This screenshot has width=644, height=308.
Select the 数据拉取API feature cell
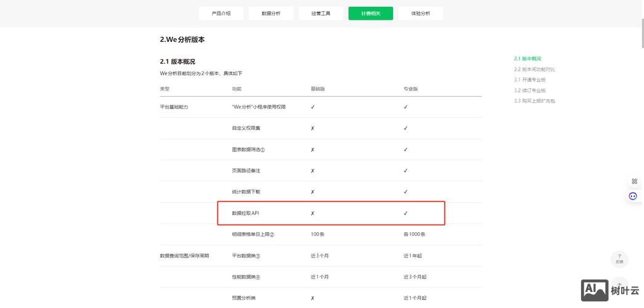tap(246, 213)
